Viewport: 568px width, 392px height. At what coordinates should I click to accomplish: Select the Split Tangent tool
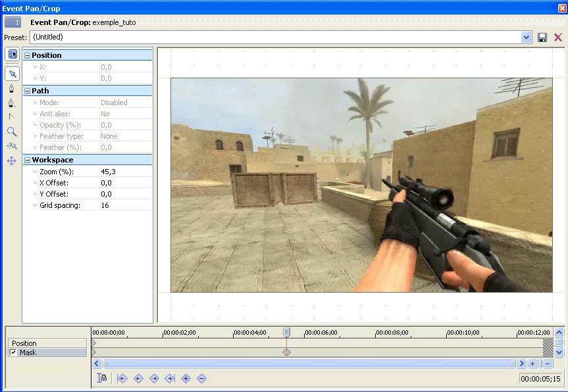pos(11,116)
